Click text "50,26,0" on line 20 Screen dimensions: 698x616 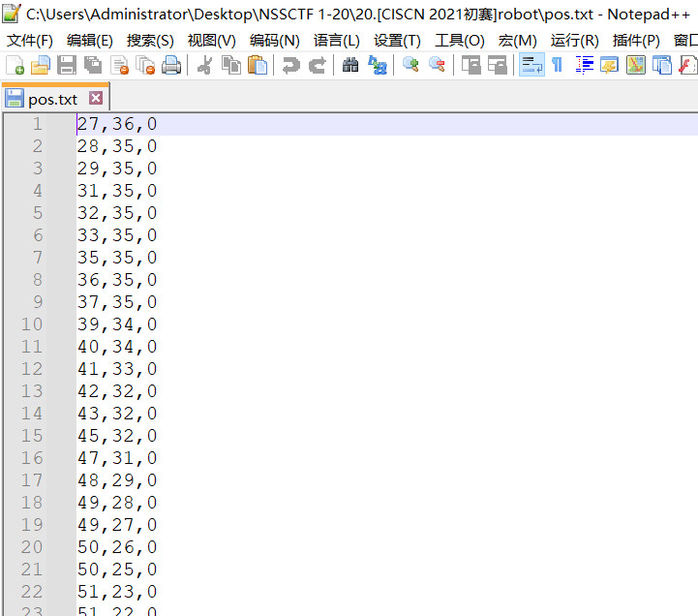117,547
